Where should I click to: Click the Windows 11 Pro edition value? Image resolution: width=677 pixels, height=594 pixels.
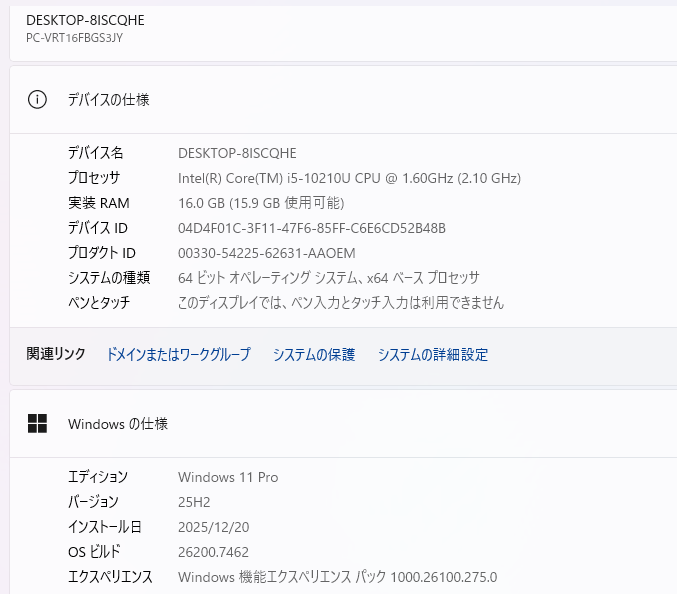tap(227, 477)
